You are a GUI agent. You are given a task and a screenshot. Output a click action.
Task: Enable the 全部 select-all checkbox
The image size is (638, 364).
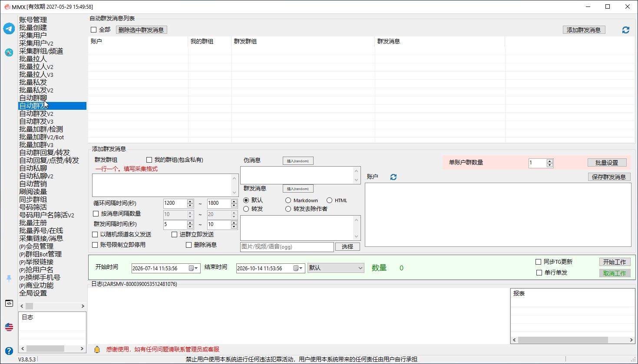click(x=93, y=30)
